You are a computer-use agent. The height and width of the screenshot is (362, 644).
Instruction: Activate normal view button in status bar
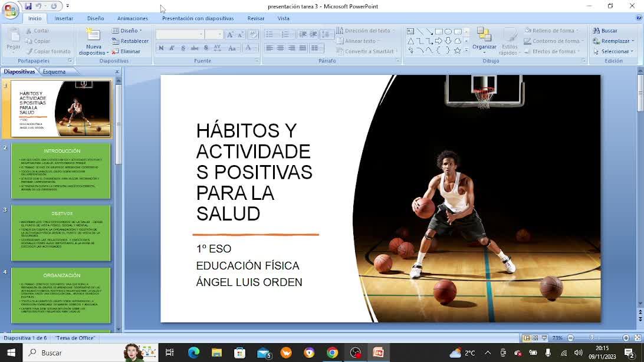526,338
